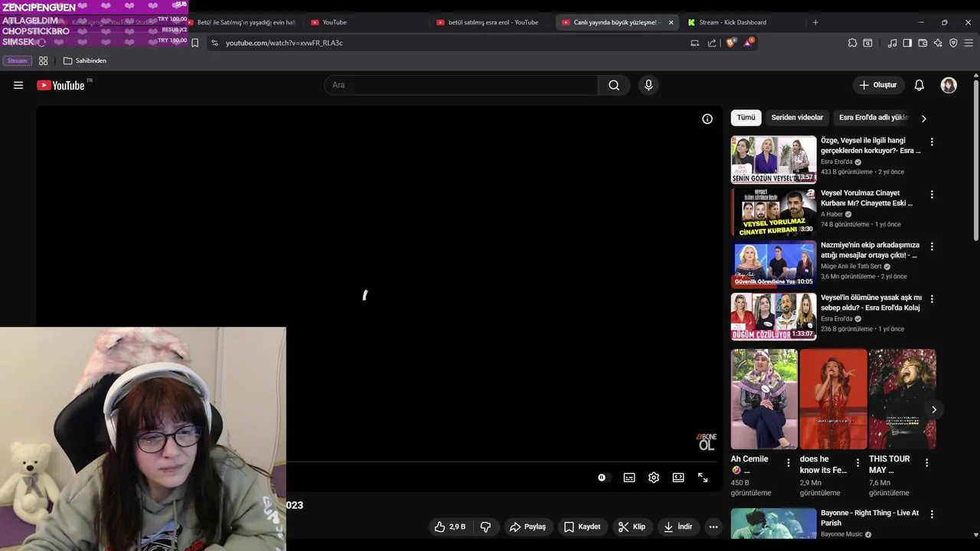Open the YouTube hamburger guide menu
The height and width of the screenshot is (551, 980).
coord(18,85)
